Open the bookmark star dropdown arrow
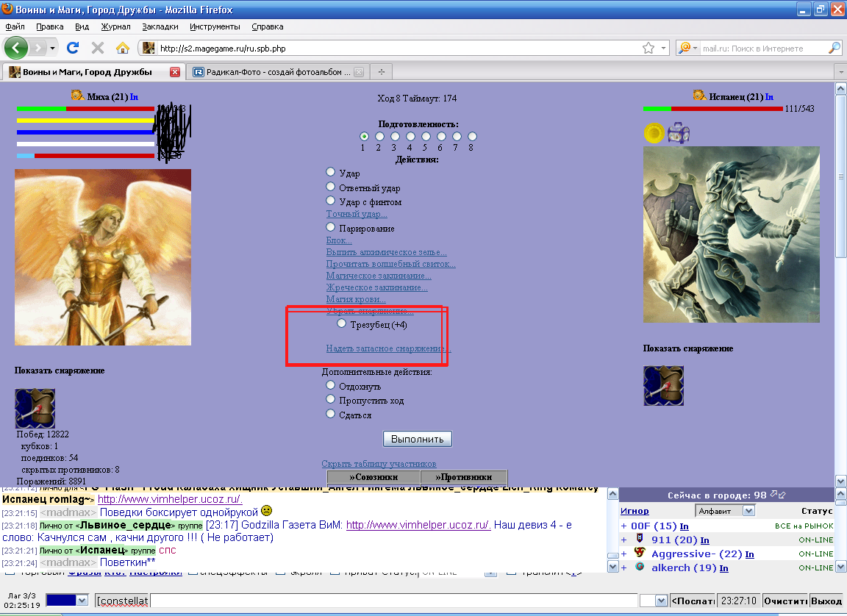This screenshot has height=616, width=847. pos(663,48)
